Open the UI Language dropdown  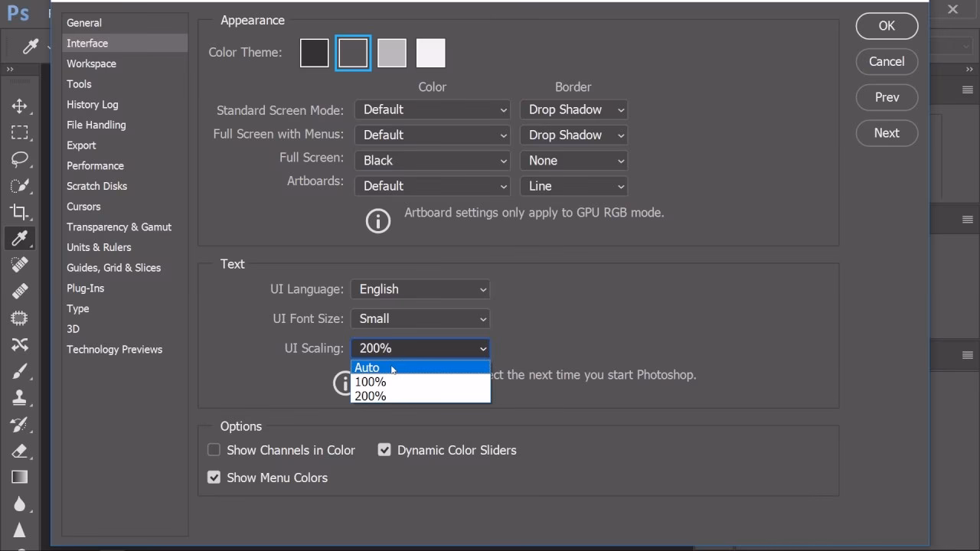coord(420,289)
